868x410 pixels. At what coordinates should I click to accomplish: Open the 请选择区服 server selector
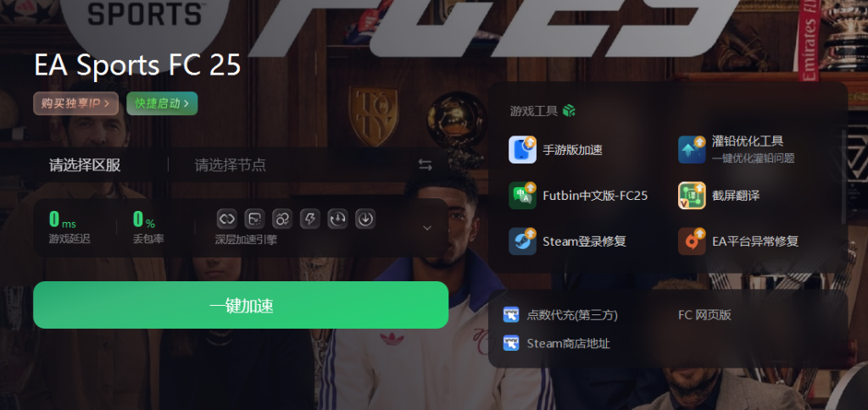point(85,165)
